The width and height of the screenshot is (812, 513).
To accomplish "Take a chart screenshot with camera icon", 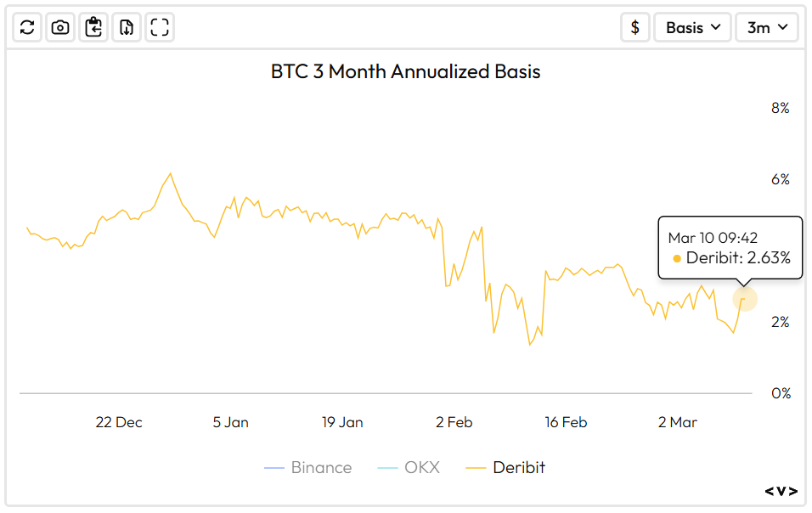I will (60, 27).
